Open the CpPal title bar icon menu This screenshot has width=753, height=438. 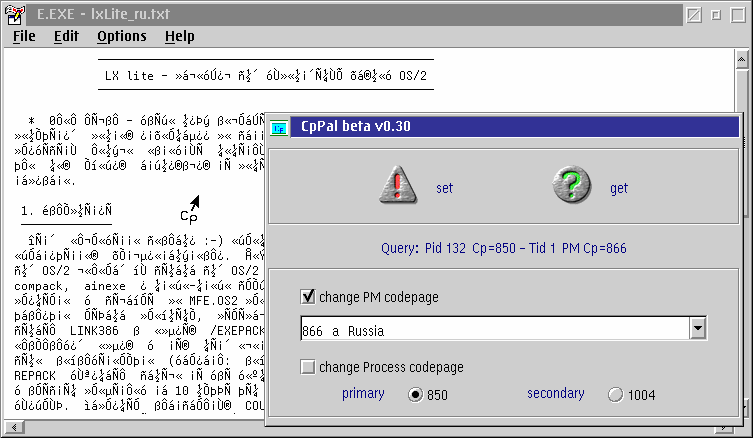pos(279,127)
